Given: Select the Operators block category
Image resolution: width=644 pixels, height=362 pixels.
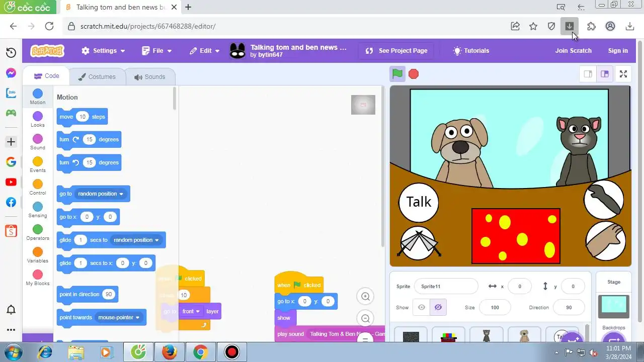Looking at the screenshot, I should click(38, 233).
